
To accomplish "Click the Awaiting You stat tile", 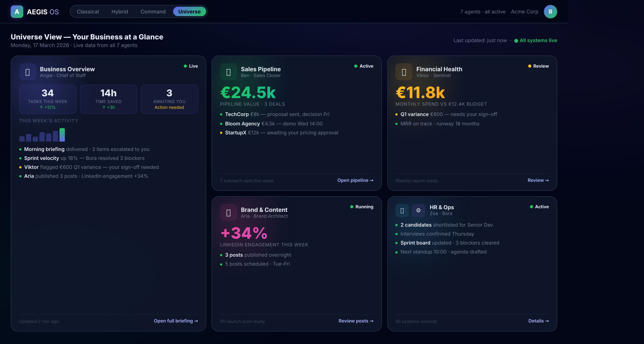I will pos(169,99).
